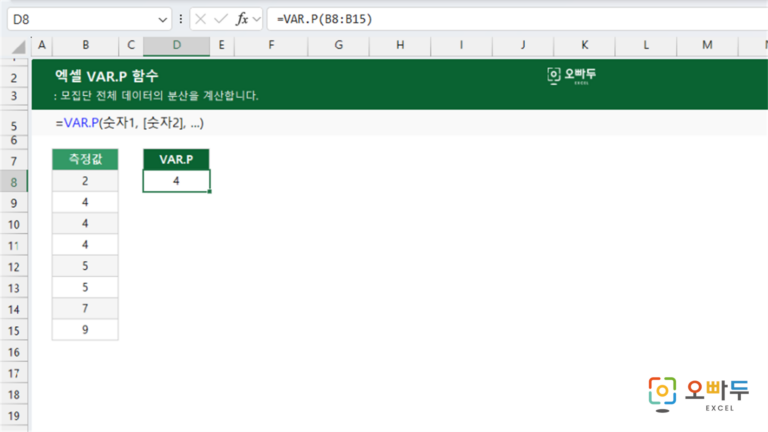The width and height of the screenshot is (768, 432).
Task: Select column E header
Action: [x=222, y=45]
